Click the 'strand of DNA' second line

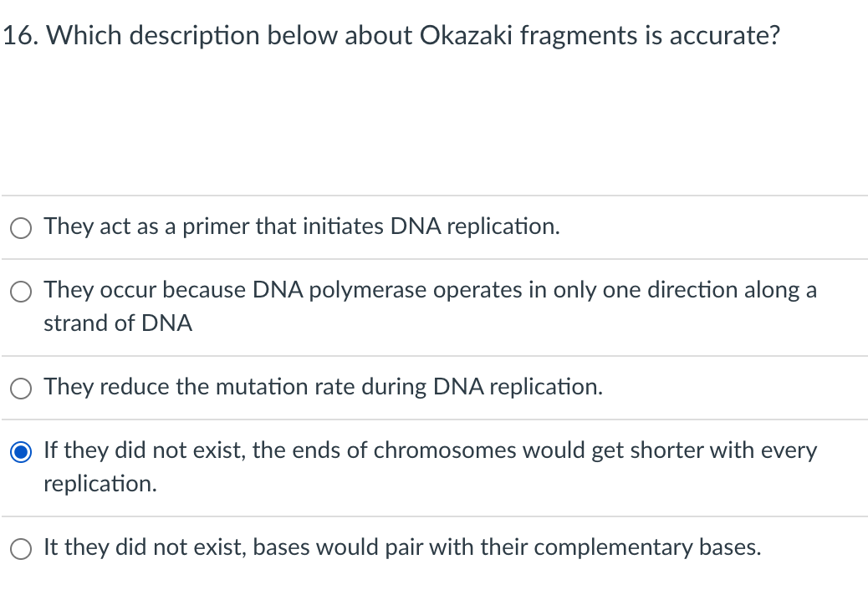click(118, 323)
